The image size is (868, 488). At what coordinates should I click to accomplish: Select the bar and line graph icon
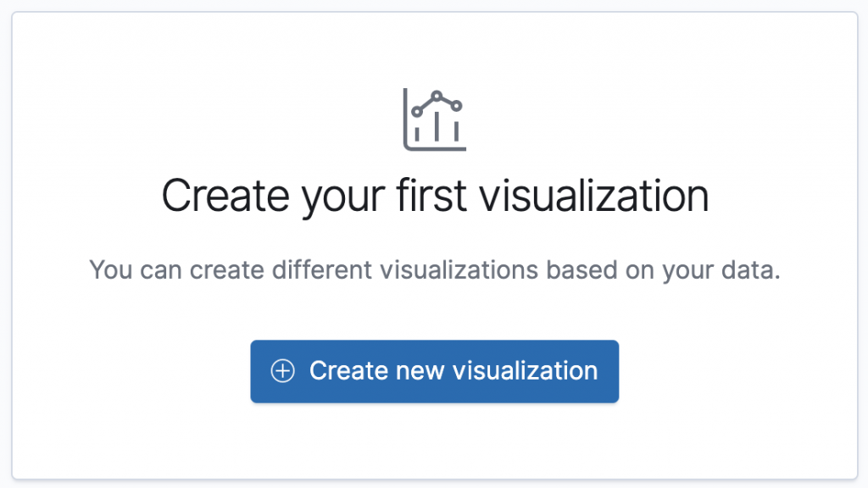pos(434,119)
